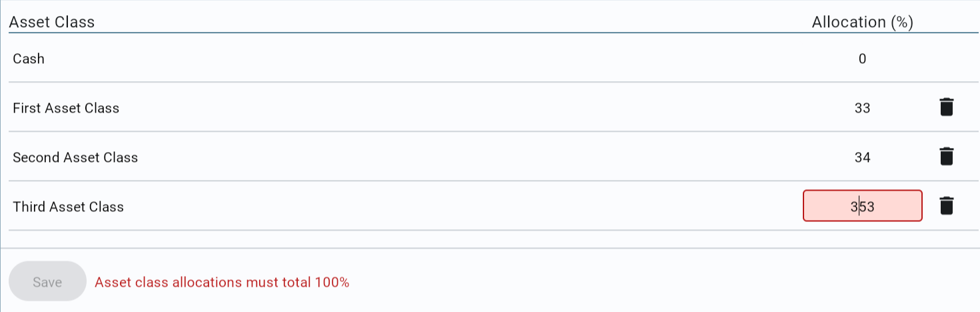980x312 pixels.
Task: Click the Save button
Action: 47,282
